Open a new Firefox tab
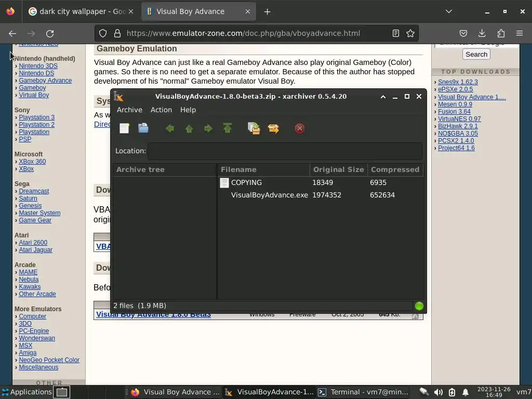The image size is (532, 399). coord(268,11)
